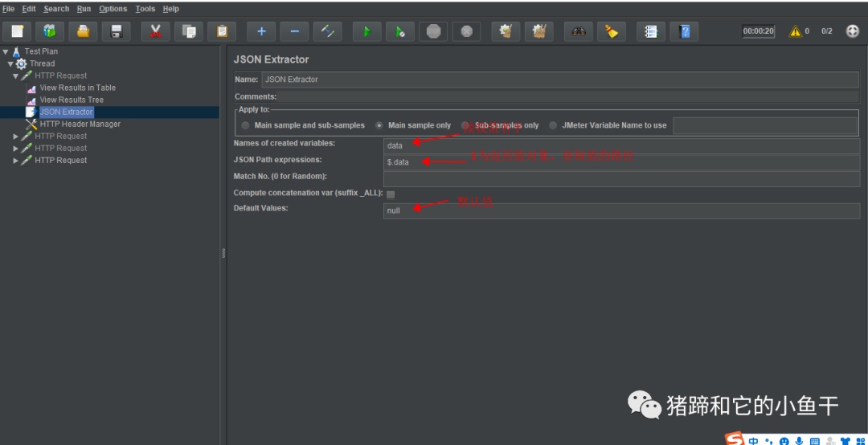Viewport: 868px width, 445px height.
Task: Copy the selected element using the toolbar
Action: coord(189,31)
